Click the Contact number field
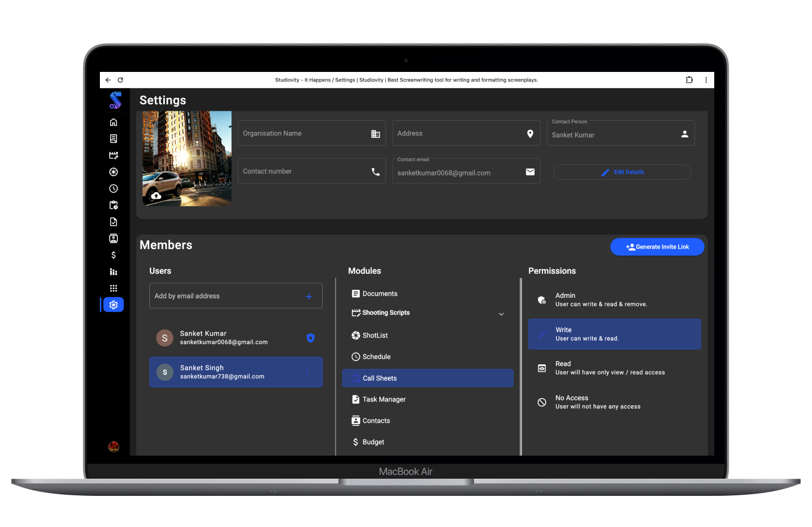 point(311,171)
